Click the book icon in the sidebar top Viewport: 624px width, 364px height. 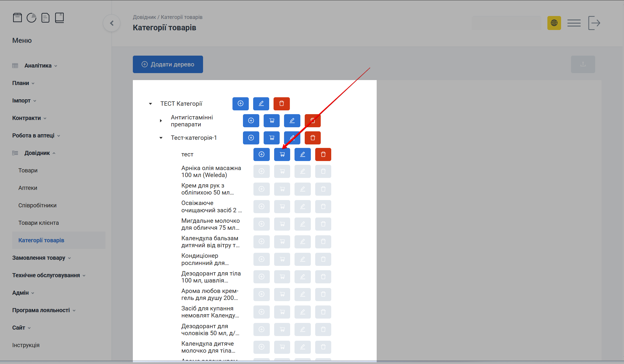pyautogui.click(x=59, y=18)
